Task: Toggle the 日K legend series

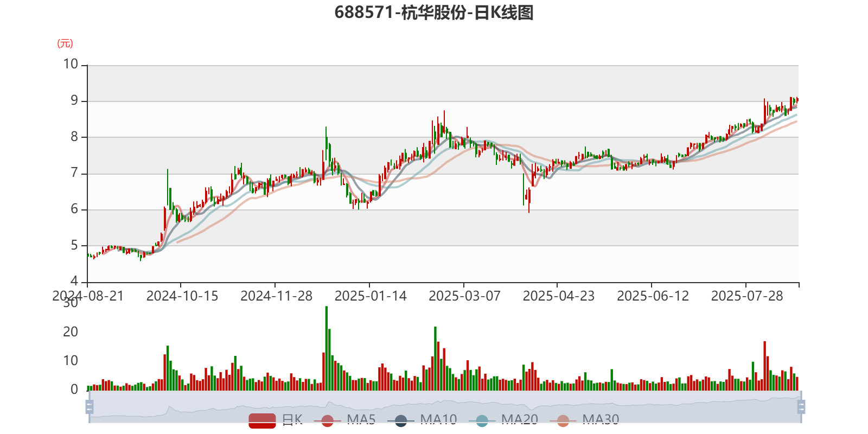Action: click(276, 420)
